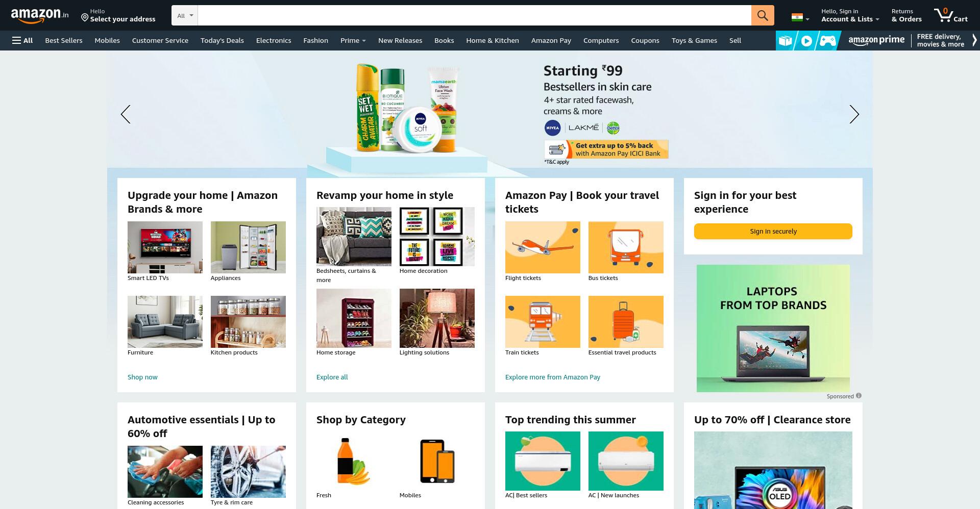Click the AC New launches image
The height and width of the screenshot is (509, 980).
626,461
